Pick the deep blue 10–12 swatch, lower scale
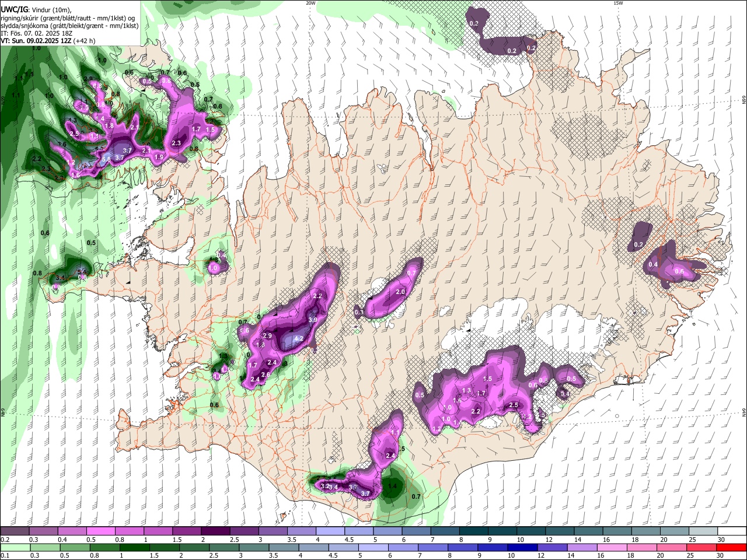 pyautogui.click(x=523, y=547)
